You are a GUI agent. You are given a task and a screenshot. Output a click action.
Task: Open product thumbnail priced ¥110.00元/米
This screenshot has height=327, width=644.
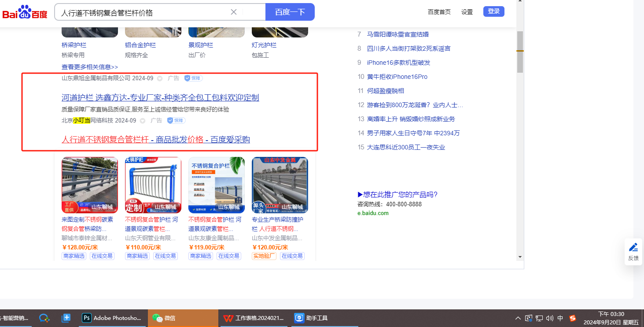pos(153,185)
